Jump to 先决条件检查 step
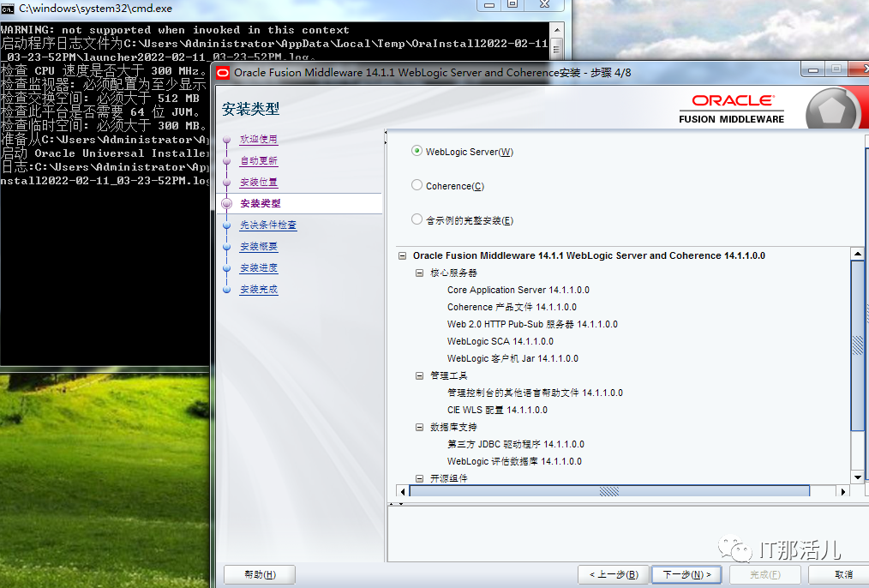This screenshot has width=869, height=588. (268, 225)
